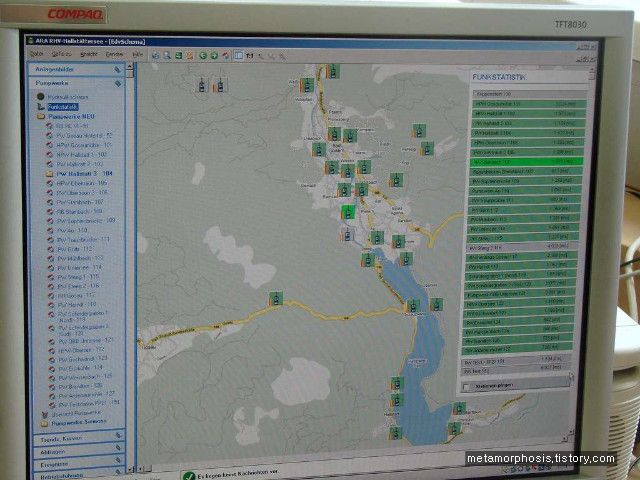Reset zoom with the 1:1 toolbar button
Screen dimensions: 640x480
(249, 56)
